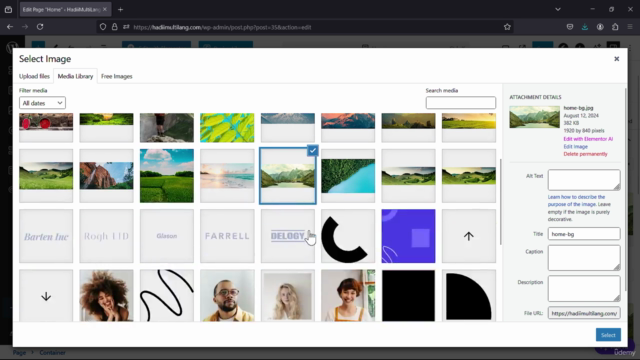Viewport: 640px width, 360px height.
Task: Go back using the browser arrow
Action: click(x=10, y=27)
